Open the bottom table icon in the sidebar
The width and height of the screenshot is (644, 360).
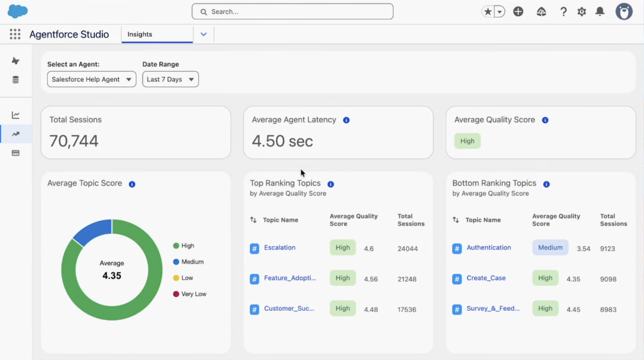[x=16, y=153]
